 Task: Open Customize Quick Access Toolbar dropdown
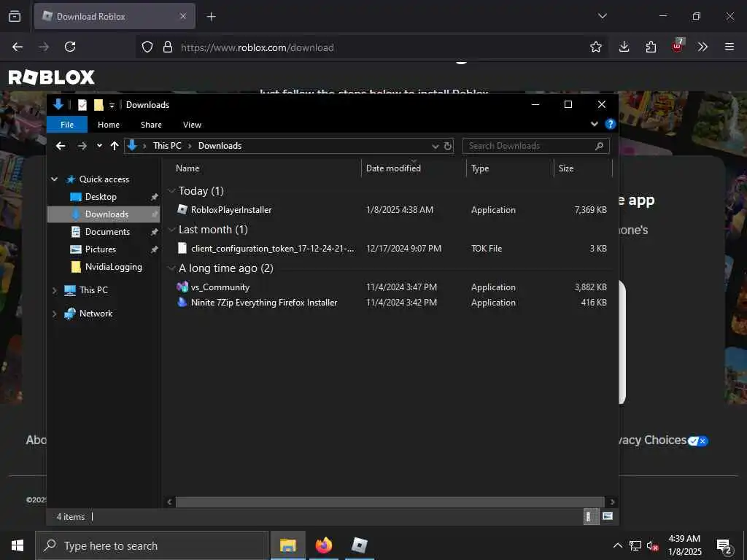112,105
